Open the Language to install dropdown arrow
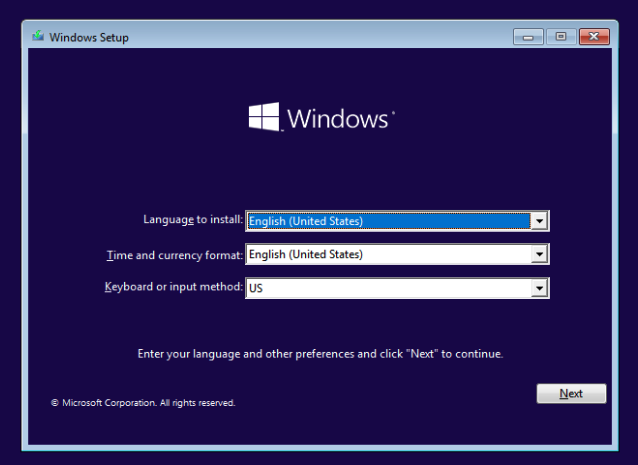 tap(540, 221)
